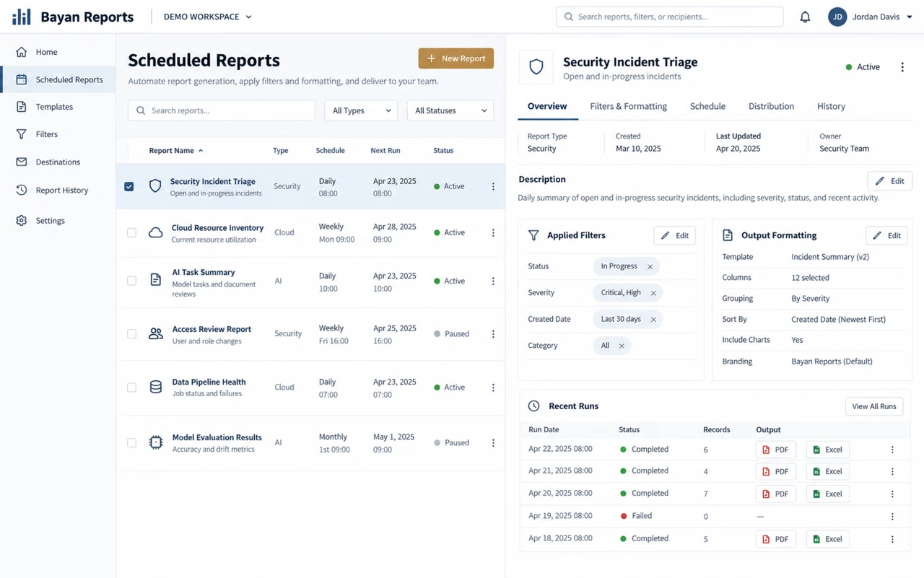The width and height of the screenshot is (924, 578).
Task: Open the Schedule tab
Action: click(x=707, y=106)
